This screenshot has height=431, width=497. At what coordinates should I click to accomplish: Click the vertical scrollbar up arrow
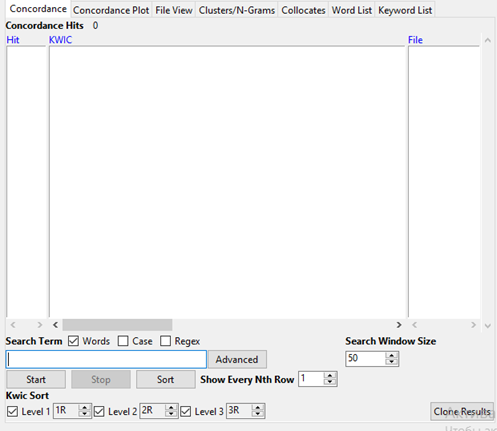pos(488,40)
